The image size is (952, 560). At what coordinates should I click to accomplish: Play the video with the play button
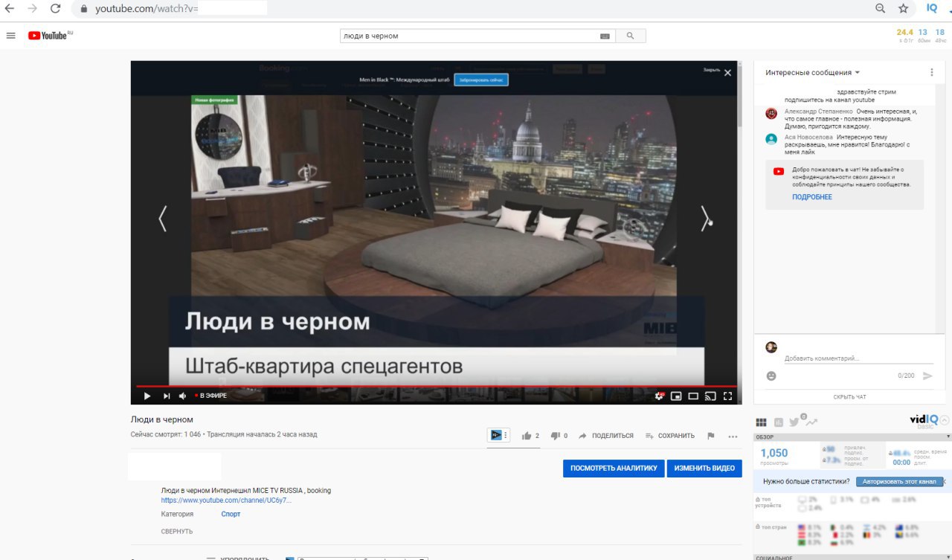point(147,396)
